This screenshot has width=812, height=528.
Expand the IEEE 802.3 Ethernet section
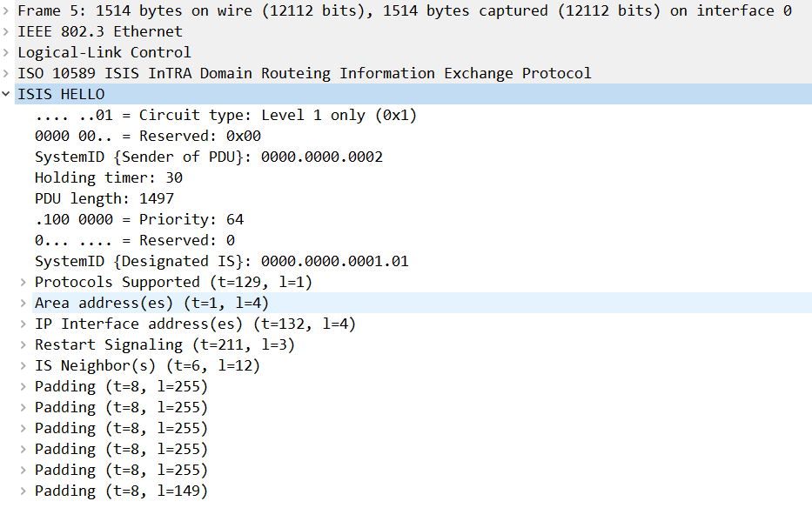coord(7,31)
